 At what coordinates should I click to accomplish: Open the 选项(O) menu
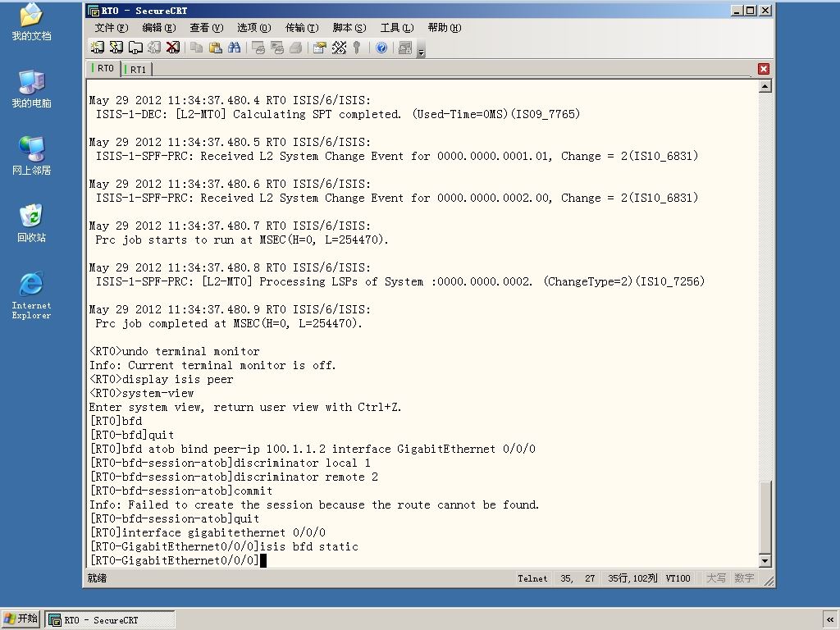(x=254, y=27)
